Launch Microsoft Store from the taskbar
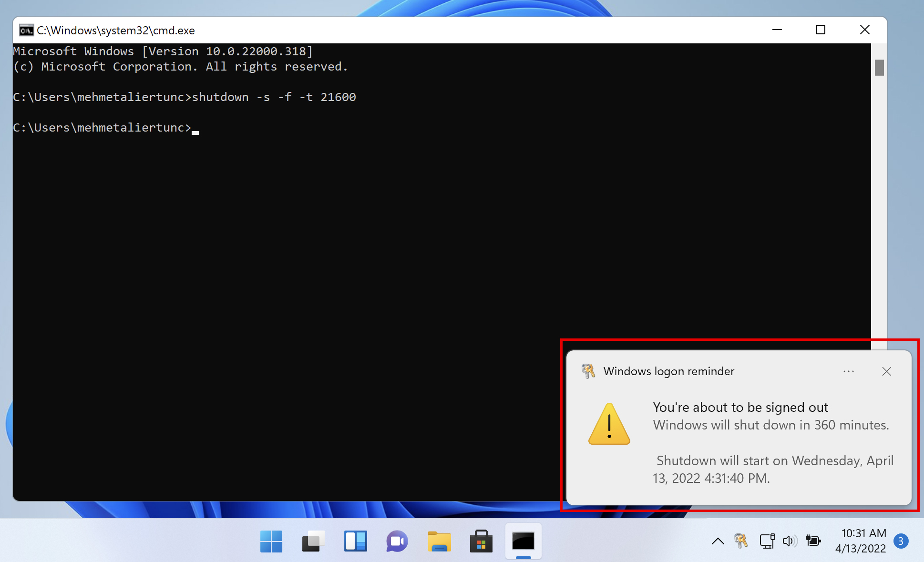 (481, 541)
